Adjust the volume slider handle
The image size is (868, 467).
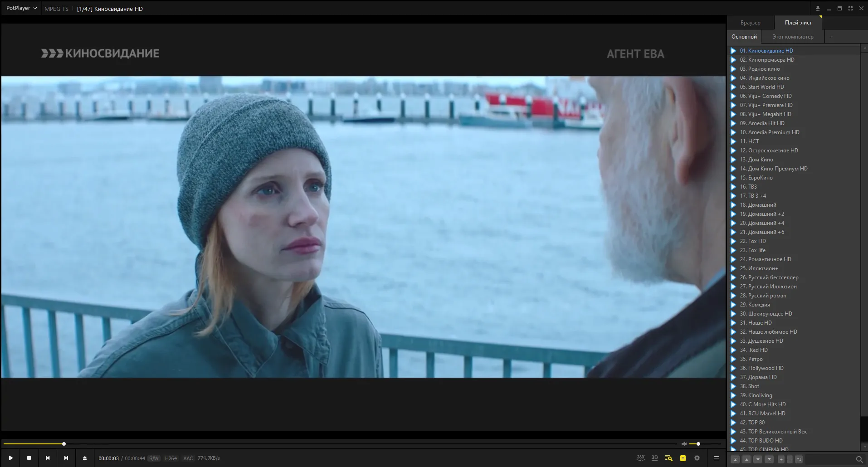click(x=698, y=444)
